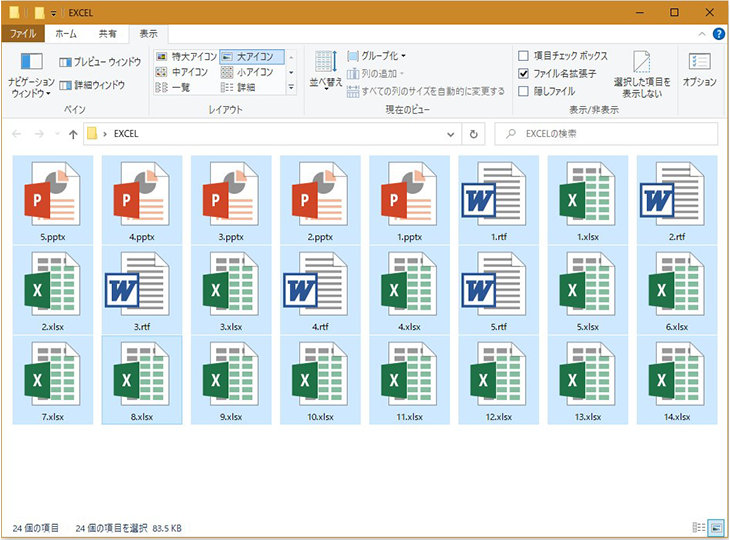Collapse the ribbon with the chevron
This screenshot has height=540, width=730.
point(702,34)
